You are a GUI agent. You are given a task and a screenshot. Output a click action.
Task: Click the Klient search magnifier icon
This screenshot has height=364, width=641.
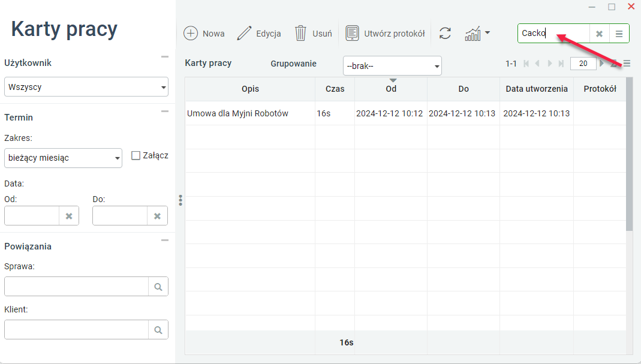pos(158,330)
